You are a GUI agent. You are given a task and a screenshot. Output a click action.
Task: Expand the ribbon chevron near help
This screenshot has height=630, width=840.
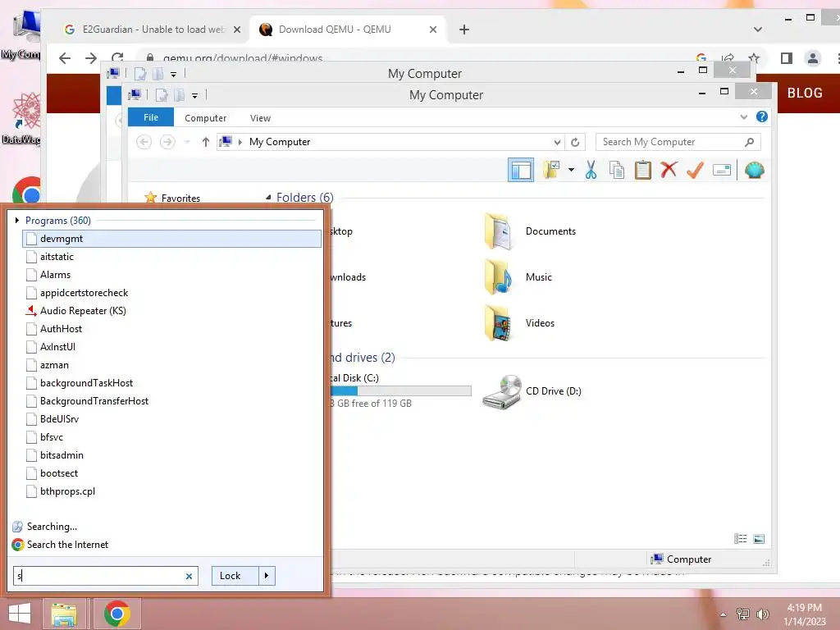click(x=743, y=116)
